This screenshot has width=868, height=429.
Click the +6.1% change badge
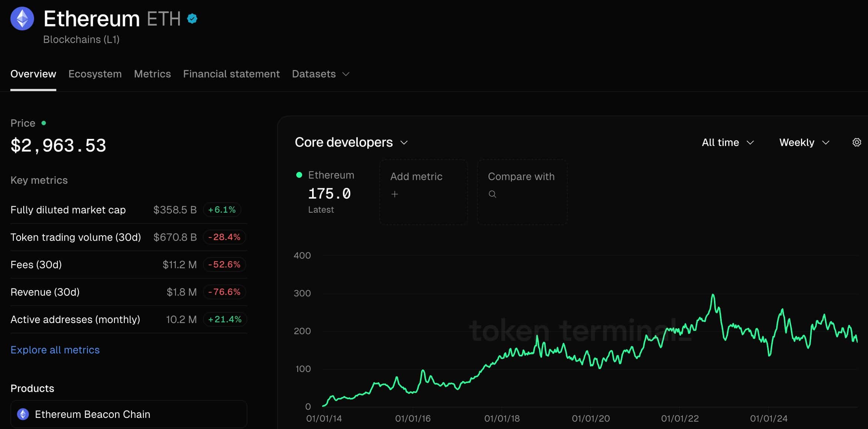coord(222,210)
